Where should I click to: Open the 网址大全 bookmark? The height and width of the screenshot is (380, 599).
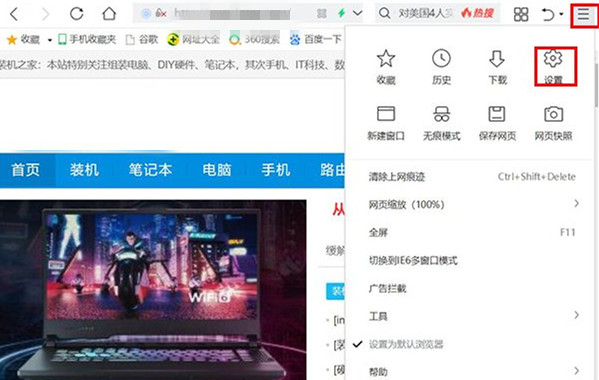pos(194,39)
